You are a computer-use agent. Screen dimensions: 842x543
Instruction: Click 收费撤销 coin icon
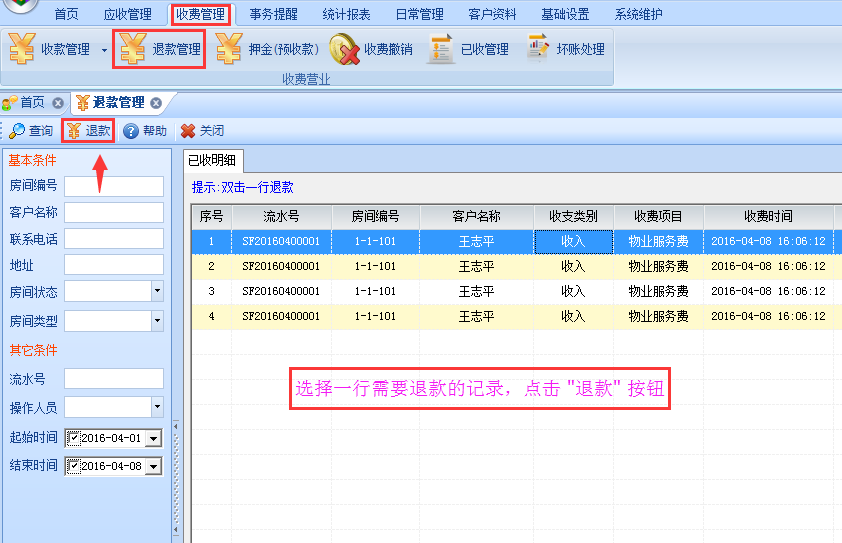click(x=344, y=49)
